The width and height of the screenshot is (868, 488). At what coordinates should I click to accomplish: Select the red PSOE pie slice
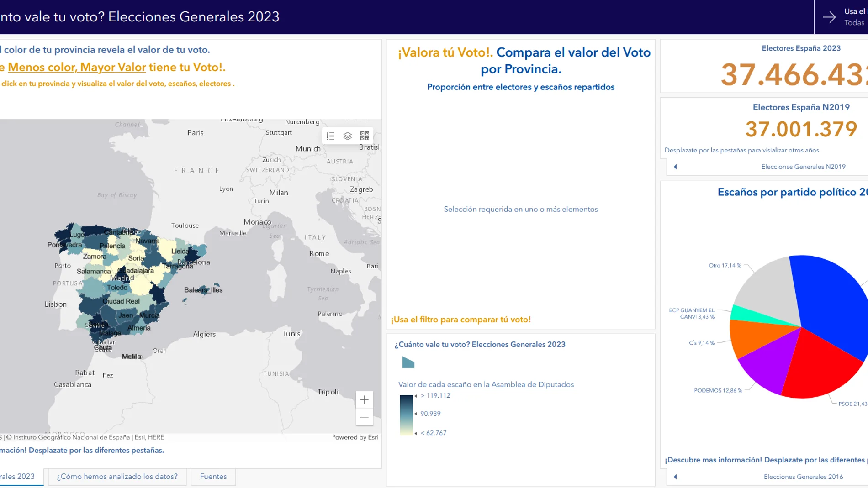pyautogui.click(x=818, y=365)
